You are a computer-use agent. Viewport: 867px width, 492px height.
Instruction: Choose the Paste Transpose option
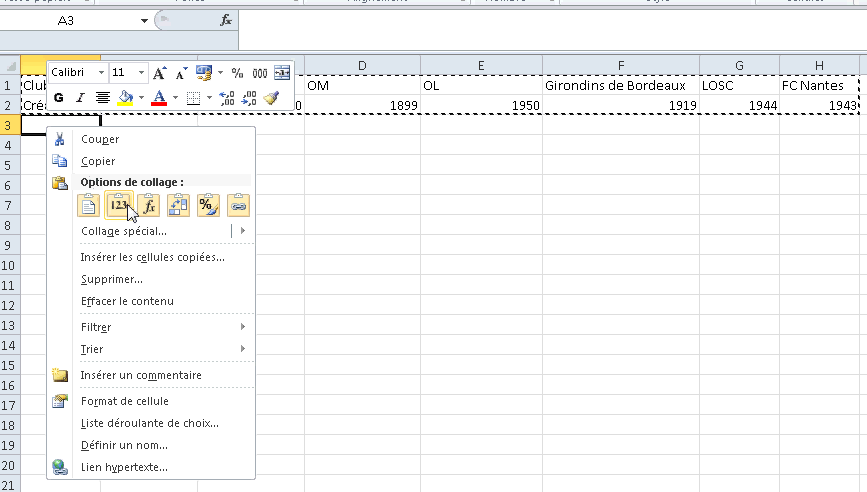pos(178,205)
